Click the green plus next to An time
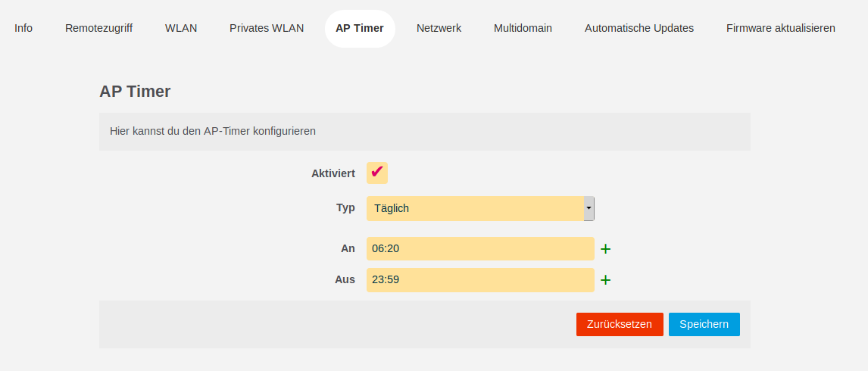This screenshot has height=371, width=868. click(x=606, y=248)
